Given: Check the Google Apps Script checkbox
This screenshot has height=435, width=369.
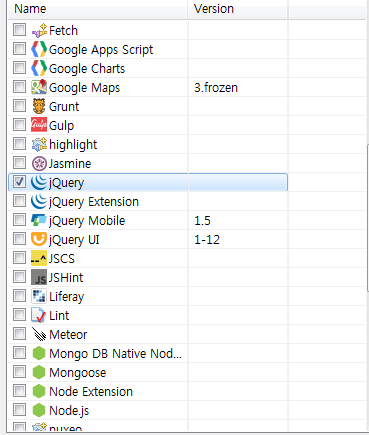Looking at the screenshot, I should 19,49.
